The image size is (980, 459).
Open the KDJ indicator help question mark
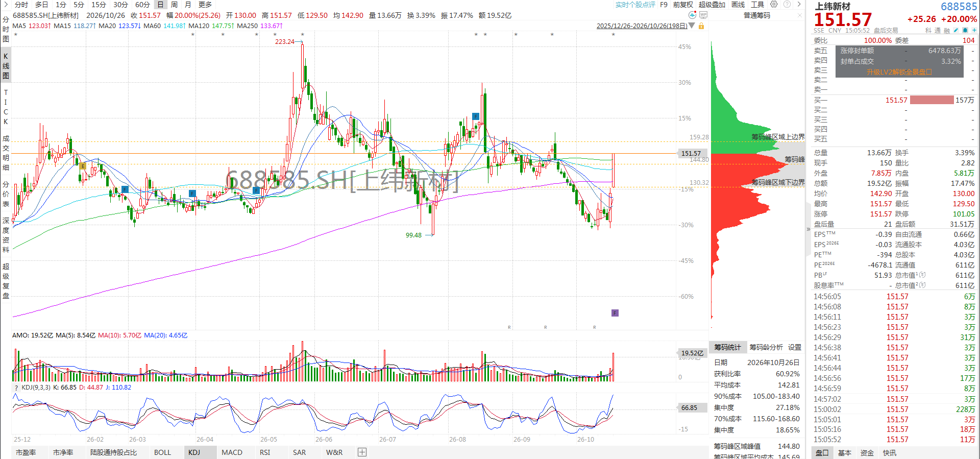click(x=16, y=388)
